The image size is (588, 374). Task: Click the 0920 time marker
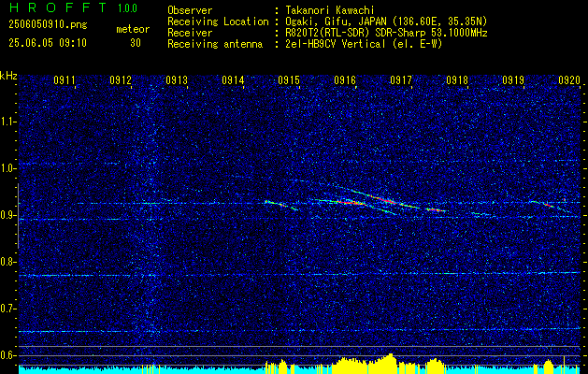point(569,79)
